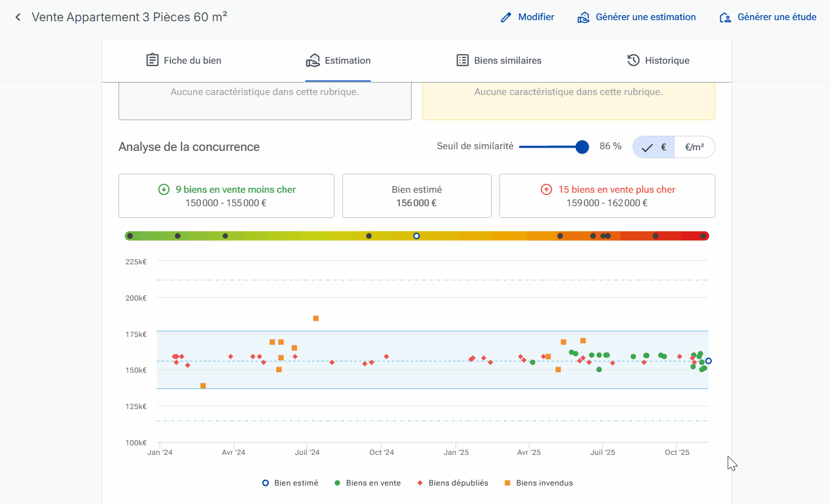The height and width of the screenshot is (504, 830).
Task: Click the pencil icon next to Modifier
Action: point(506,17)
